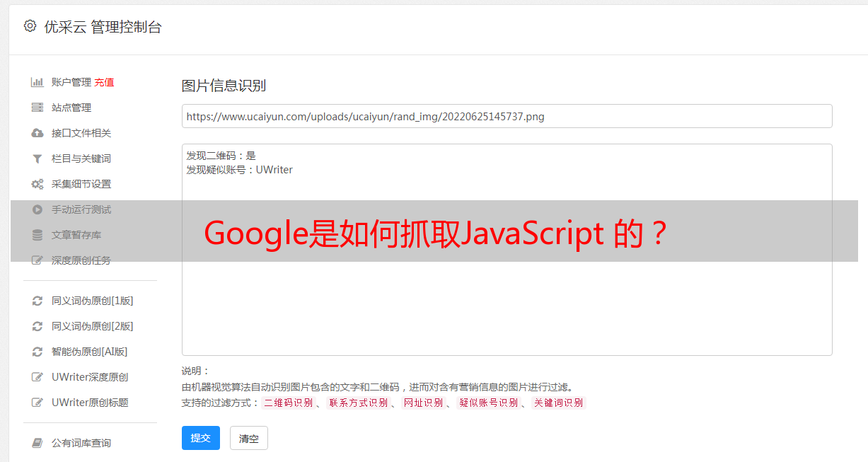Open UWriter原创标题 in the sidebar
Screen dimensions: 868x462
(x=90, y=403)
